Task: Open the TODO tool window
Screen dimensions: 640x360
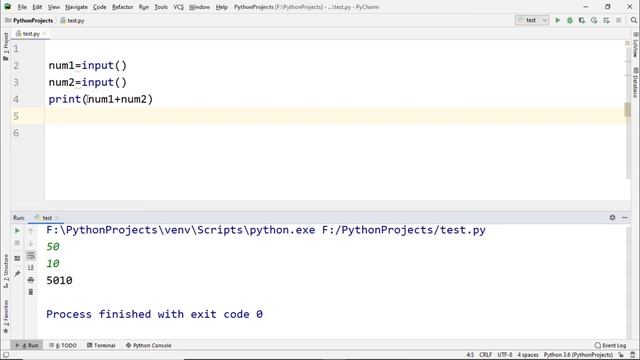Action: [63, 345]
